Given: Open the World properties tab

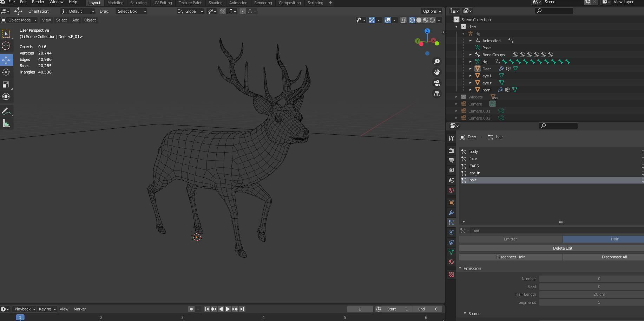Looking at the screenshot, I should [x=451, y=190].
